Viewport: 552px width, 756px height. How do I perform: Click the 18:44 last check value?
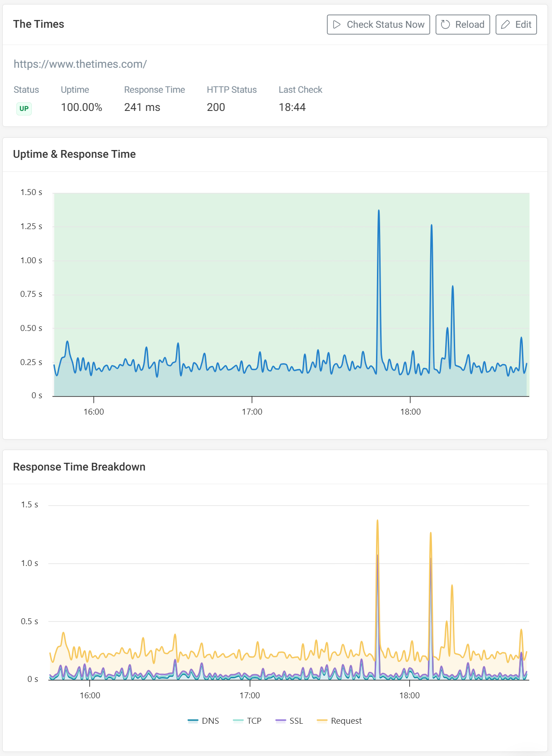[292, 107]
